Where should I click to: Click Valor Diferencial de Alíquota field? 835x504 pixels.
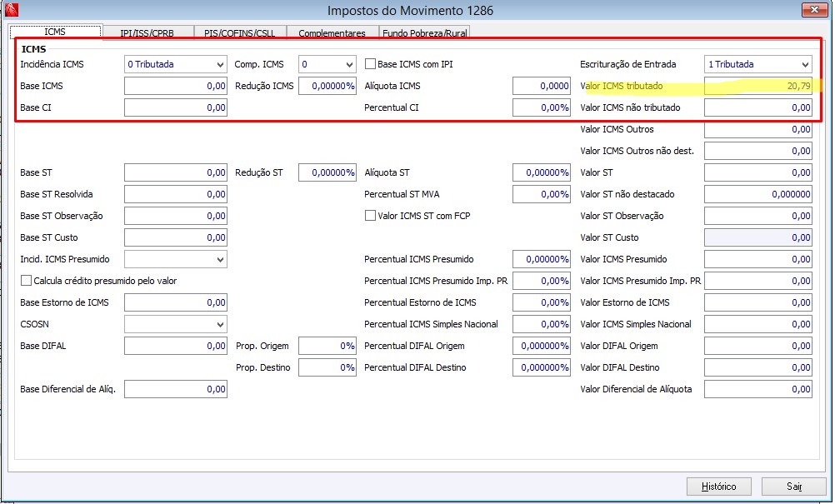tap(757, 389)
